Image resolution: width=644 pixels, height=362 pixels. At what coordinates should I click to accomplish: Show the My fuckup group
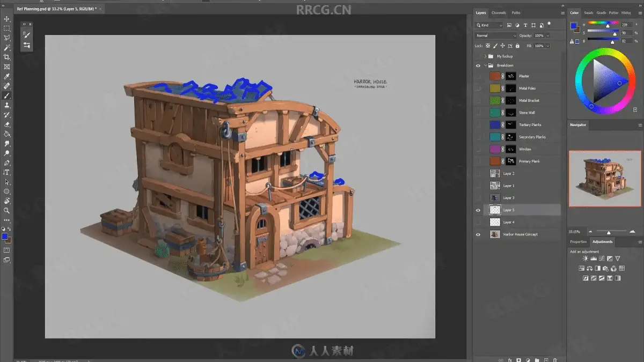coord(478,56)
